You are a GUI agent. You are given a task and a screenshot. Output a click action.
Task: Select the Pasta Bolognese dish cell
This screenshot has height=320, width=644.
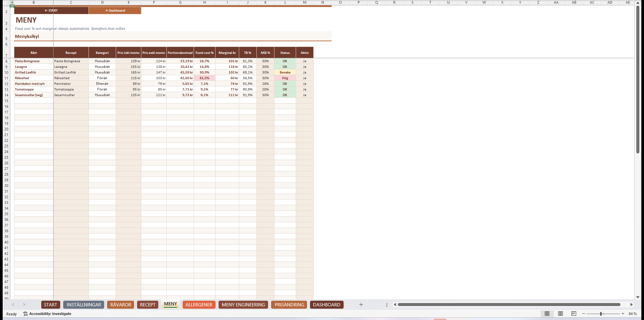(34, 61)
